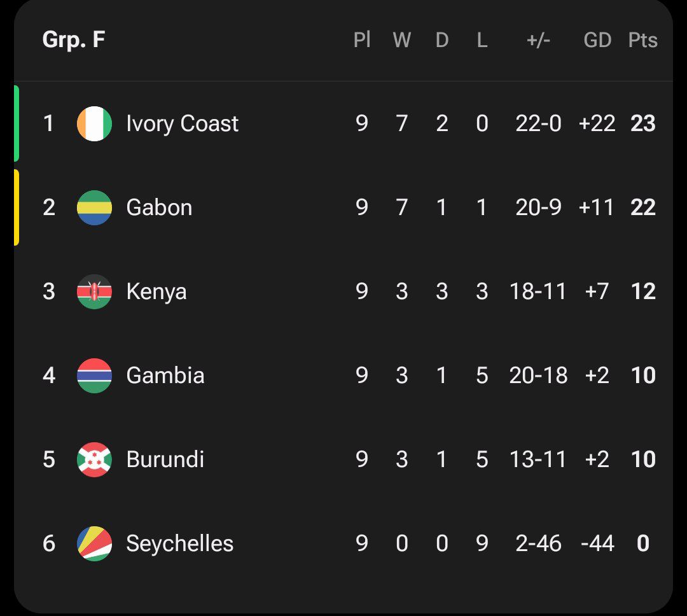Open the Ivory Coast team page
The height and width of the screenshot is (616, 687).
click(184, 123)
